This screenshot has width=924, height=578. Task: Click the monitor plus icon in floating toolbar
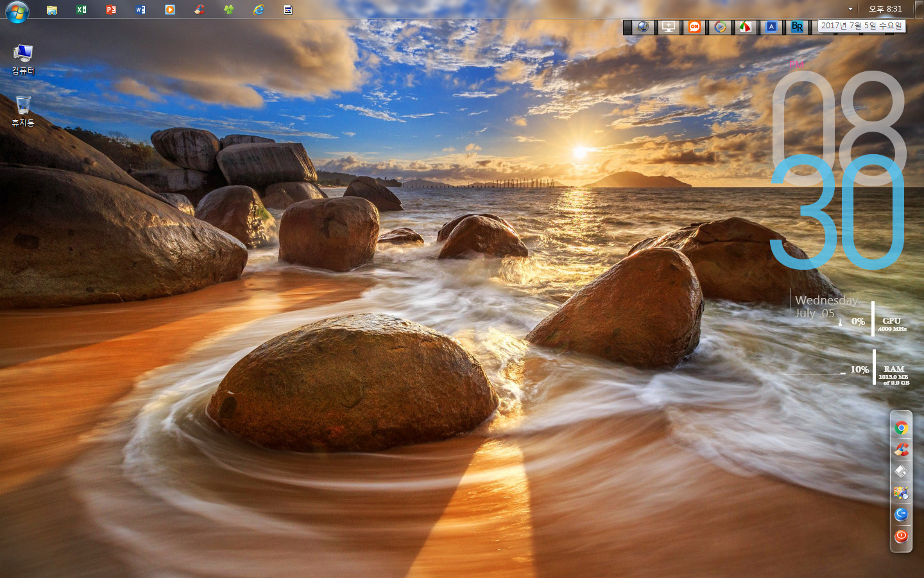[x=669, y=27]
